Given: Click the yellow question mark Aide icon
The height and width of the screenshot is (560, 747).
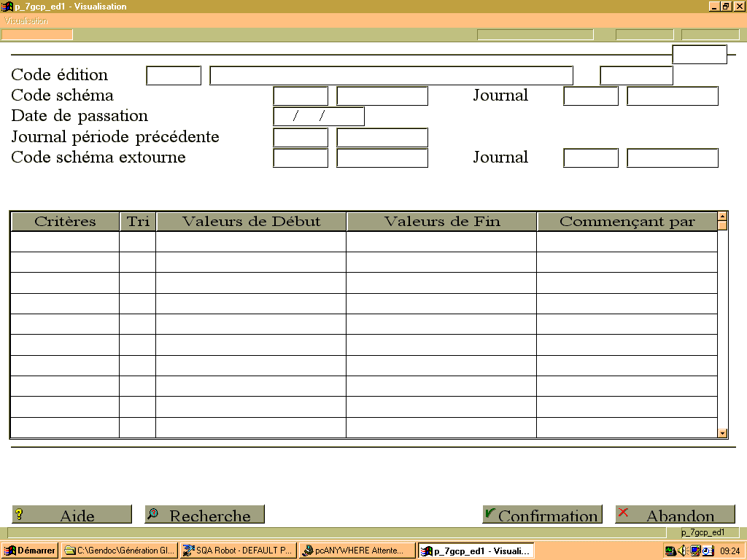Looking at the screenshot, I should (x=19, y=514).
